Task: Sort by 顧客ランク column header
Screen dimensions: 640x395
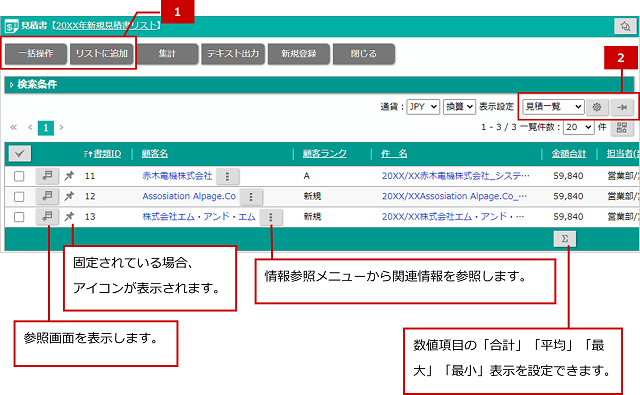Action: click(324, 154)
